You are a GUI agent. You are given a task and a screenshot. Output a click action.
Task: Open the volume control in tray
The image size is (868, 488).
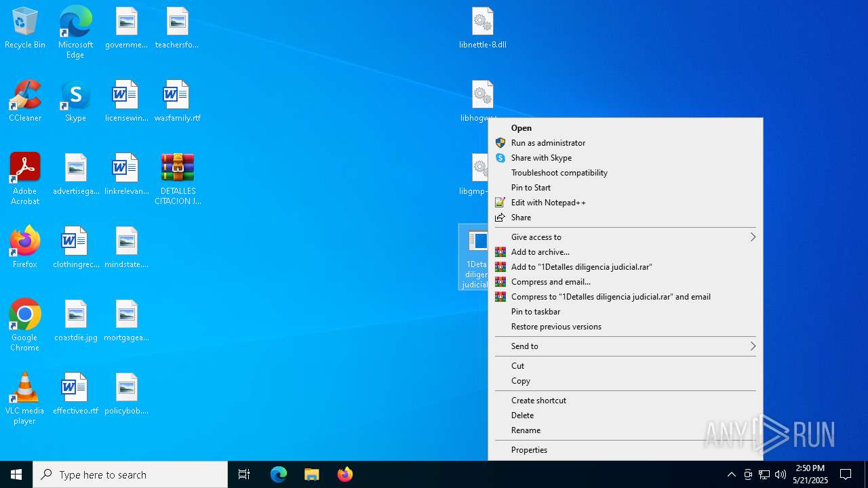[781, 474]
